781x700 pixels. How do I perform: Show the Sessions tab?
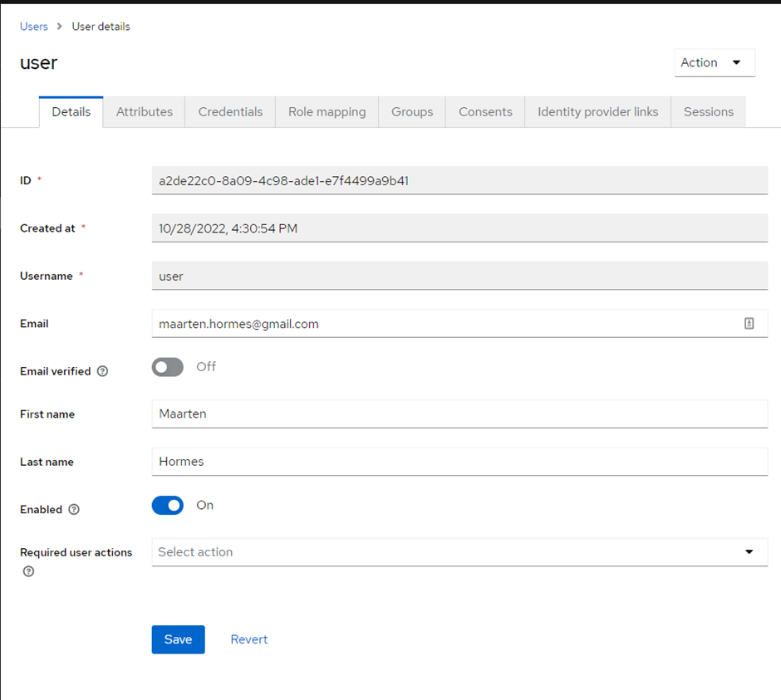tap(708, 112)
